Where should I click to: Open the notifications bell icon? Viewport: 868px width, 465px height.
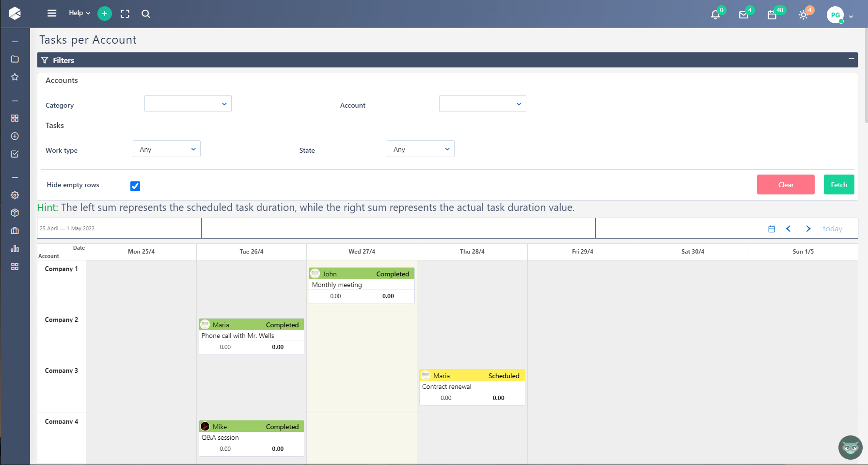715,15
